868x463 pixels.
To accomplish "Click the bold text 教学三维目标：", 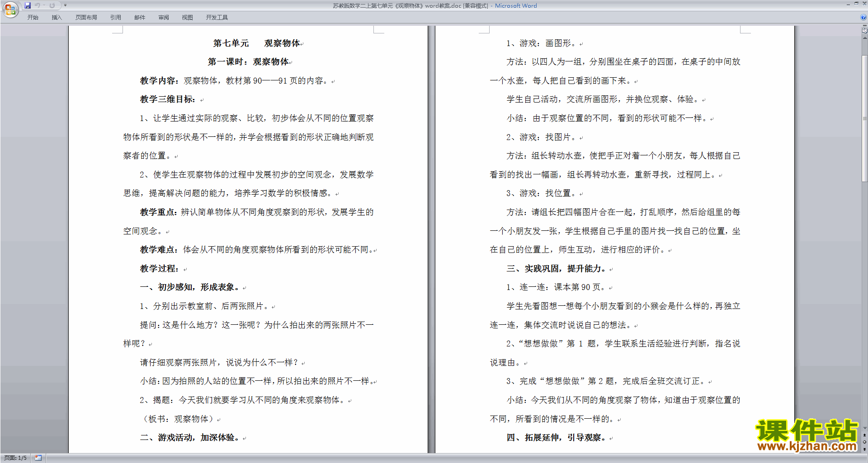I will 168,99.
